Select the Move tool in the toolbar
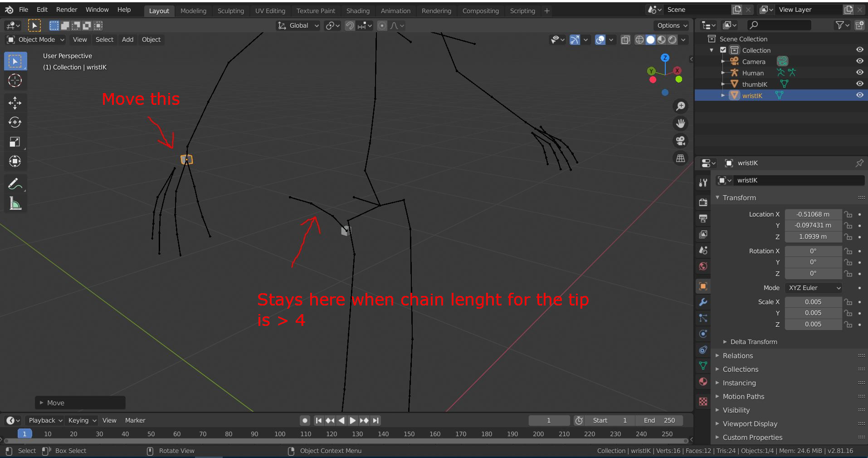Viewport: 868px width, 458px height. click(x=15, y=103)
